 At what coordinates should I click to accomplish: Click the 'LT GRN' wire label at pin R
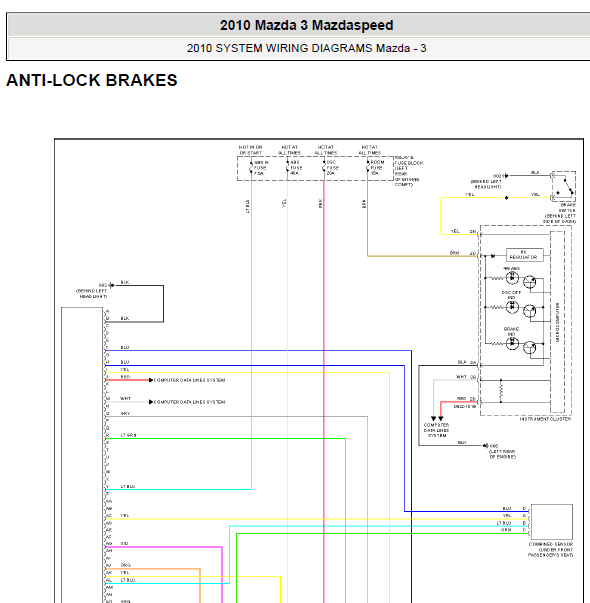[x=128, y=435]
